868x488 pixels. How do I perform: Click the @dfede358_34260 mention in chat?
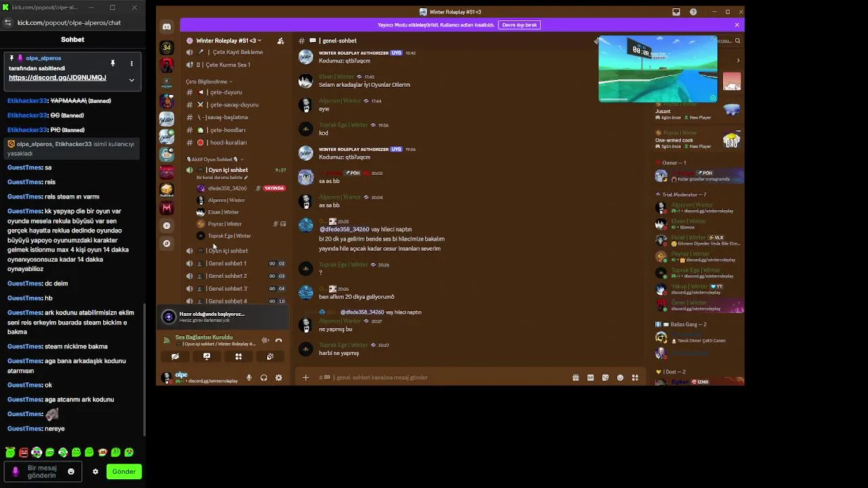pos(344,230)
